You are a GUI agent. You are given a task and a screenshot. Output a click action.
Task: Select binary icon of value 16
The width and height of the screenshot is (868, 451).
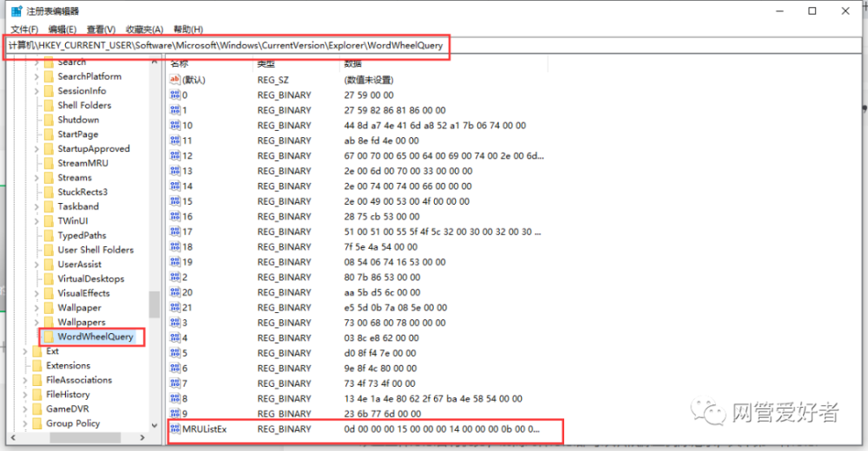[x=175, y=216]
